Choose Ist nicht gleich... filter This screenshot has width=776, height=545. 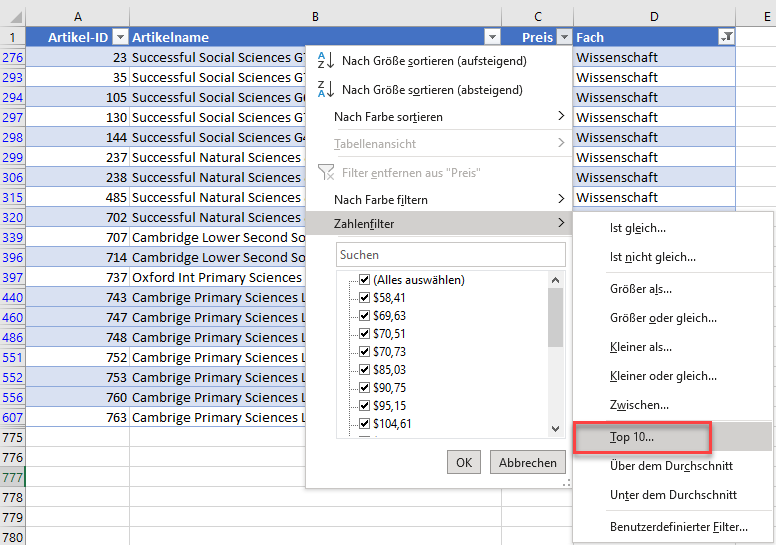(673, 257)
